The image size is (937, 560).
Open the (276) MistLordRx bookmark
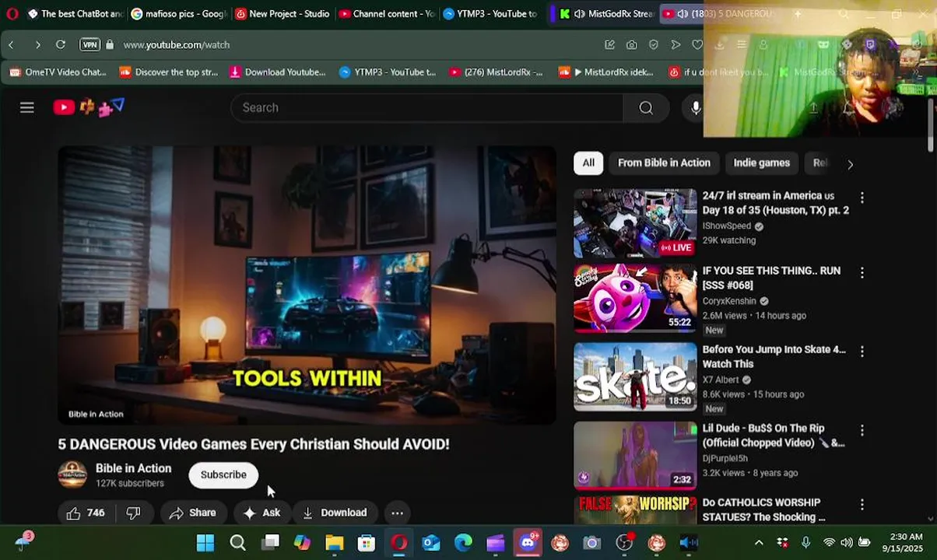(496, 72)
